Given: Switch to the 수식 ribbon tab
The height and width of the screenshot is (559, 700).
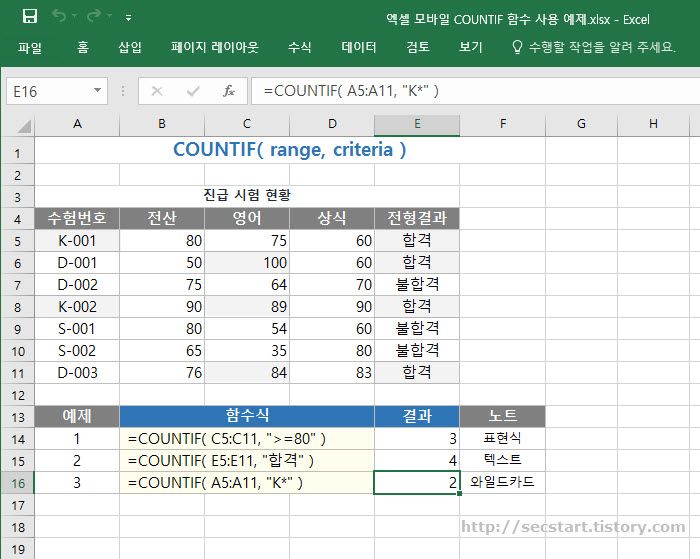Looking at the screenshot, I should click(x=299, y=47).
